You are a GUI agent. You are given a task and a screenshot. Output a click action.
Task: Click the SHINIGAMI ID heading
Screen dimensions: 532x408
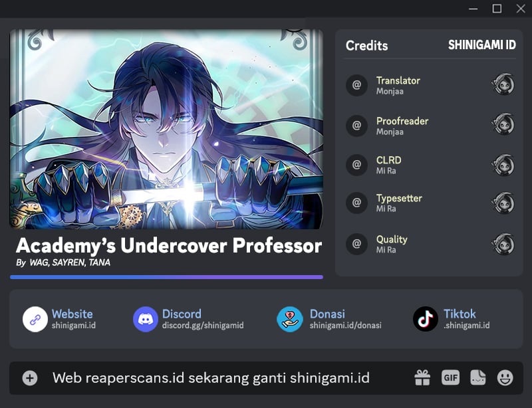(x=482, y=45)
